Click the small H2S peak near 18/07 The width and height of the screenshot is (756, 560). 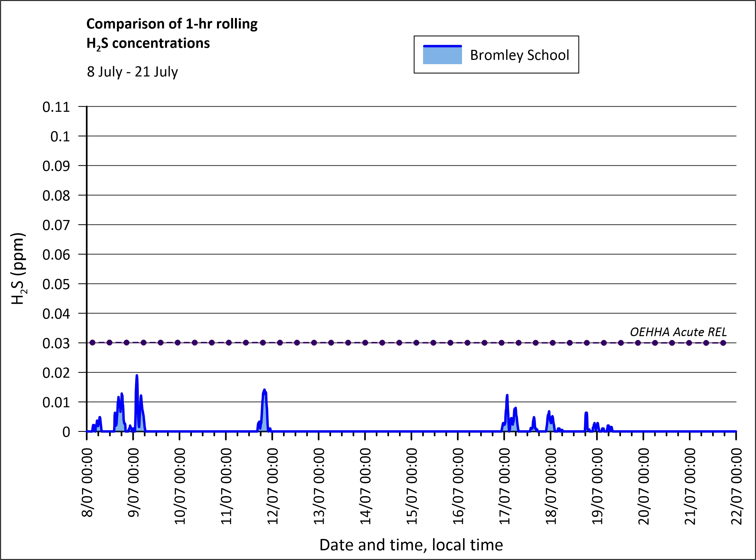[x=549, y=412]
